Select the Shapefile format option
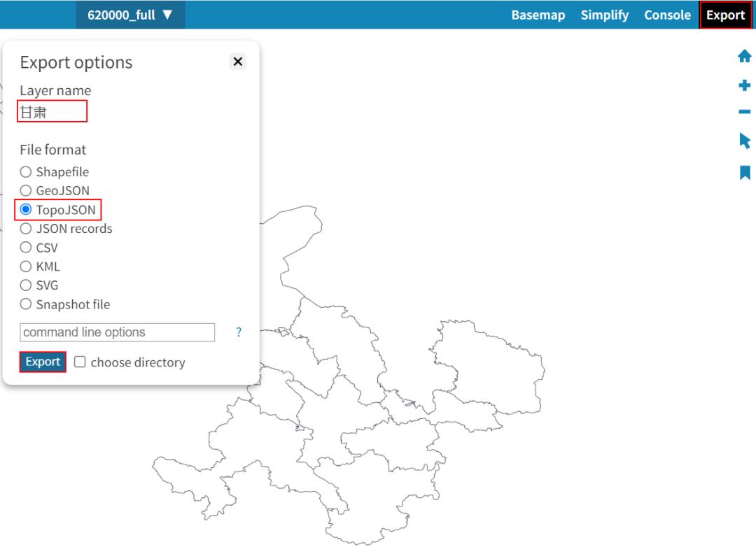 pos(26,172)
